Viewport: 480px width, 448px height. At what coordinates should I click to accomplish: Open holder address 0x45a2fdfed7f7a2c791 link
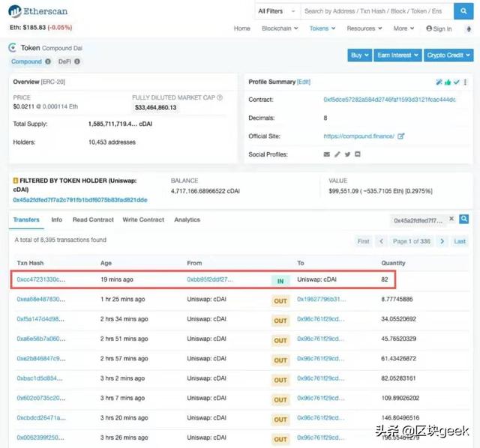(80, 200)
